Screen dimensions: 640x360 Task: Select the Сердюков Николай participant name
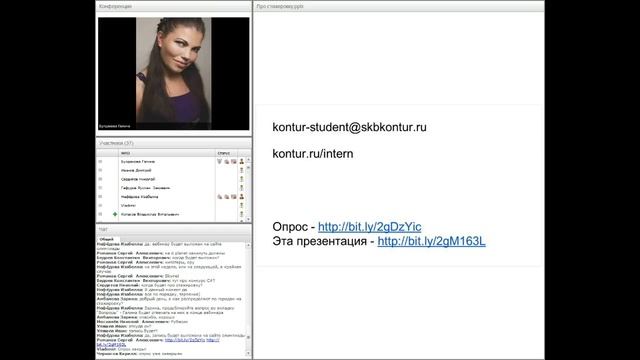coord(138,179)
